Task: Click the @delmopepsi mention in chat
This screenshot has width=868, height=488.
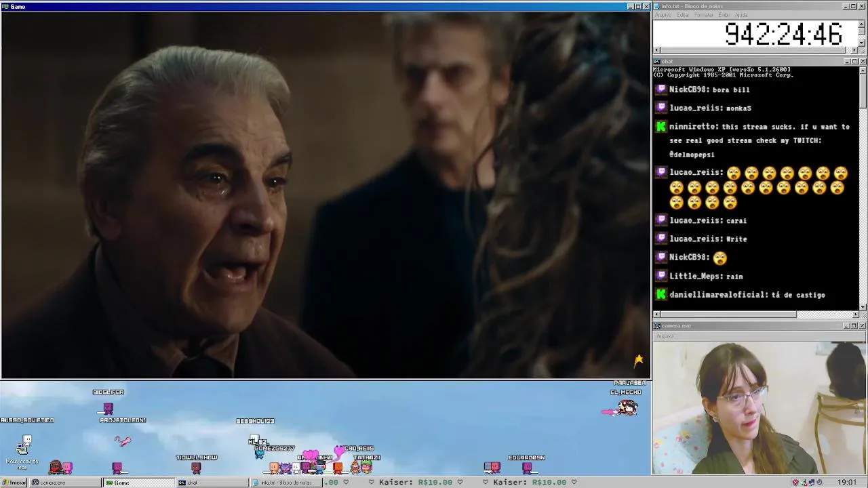Action: [692, 155]
